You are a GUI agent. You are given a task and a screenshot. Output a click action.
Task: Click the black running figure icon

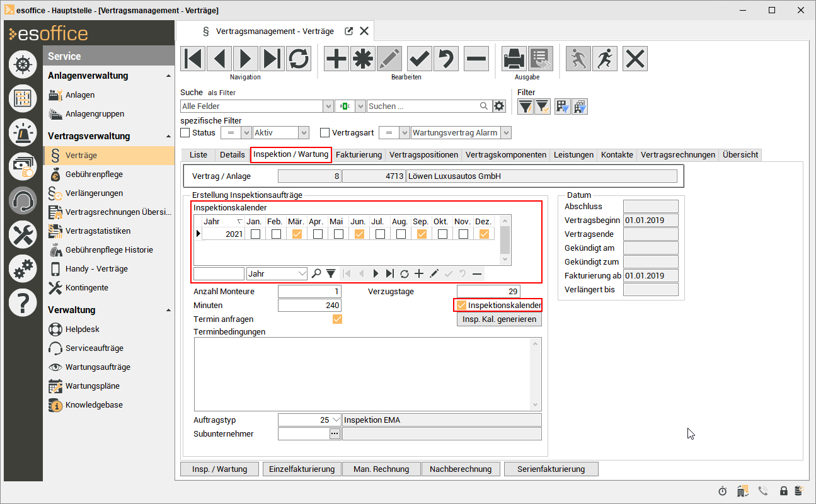click(605, 59)
